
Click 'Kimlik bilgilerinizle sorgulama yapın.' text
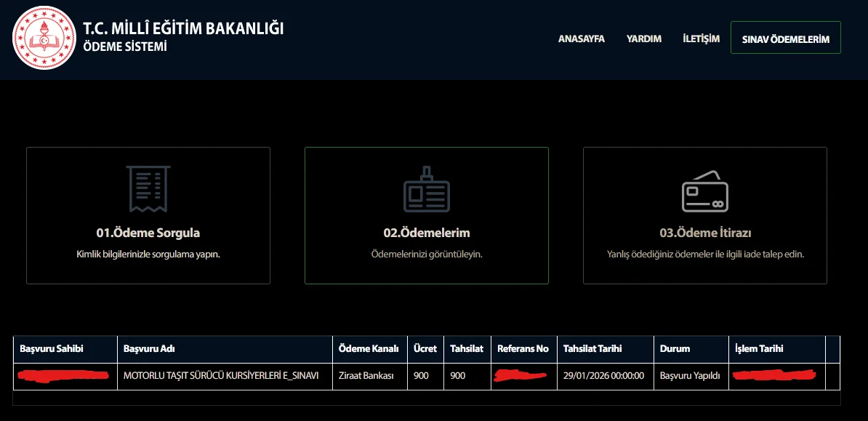pos(148,254)
